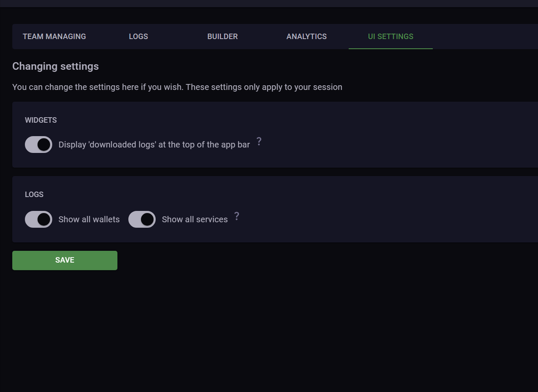The height and width of the screenshot is (392, 538).
Task: Click the help icon next to Show all services
Action: (237, 216)
